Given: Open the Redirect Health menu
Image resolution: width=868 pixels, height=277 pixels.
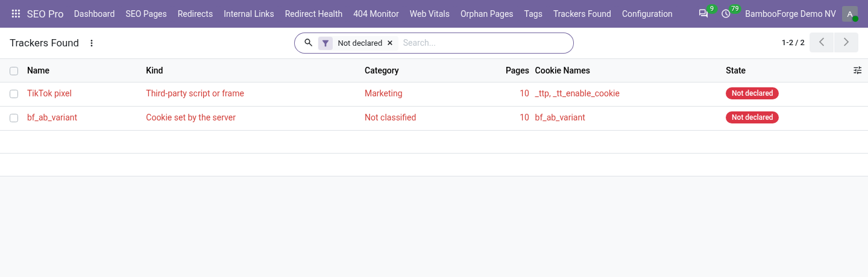Looking at the screenshot, I should (x=313, y=14).
